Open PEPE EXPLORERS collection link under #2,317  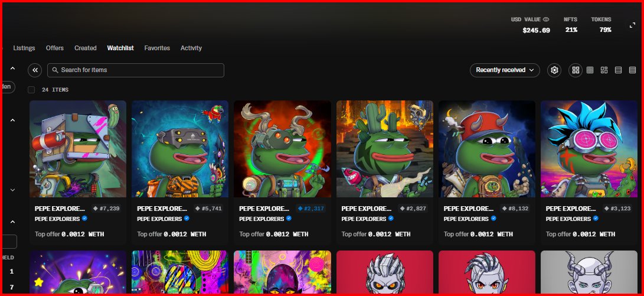pos(261,219)
